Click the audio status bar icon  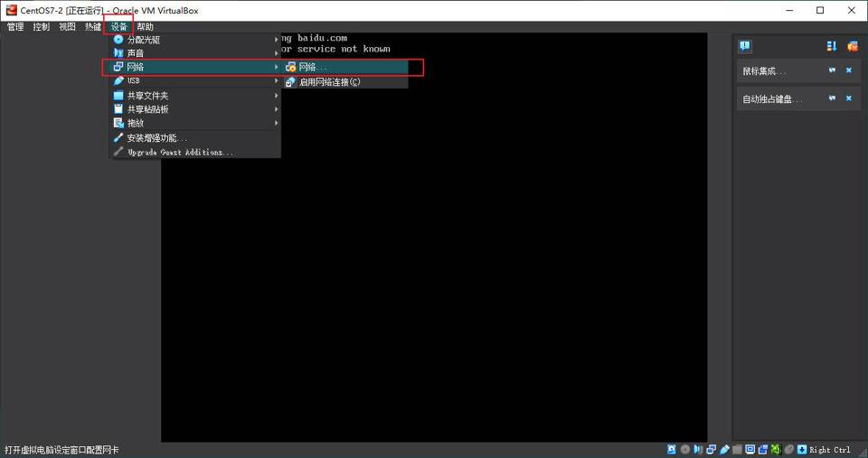point(699,449)
